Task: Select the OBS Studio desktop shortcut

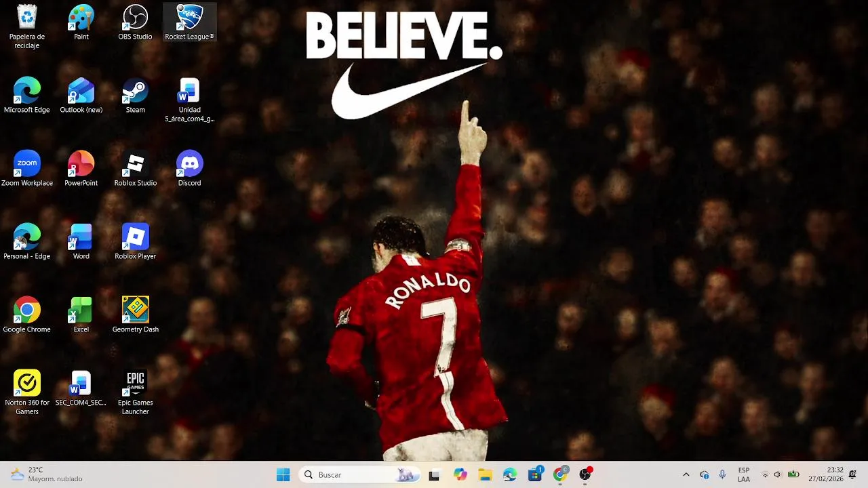Action: [x=135, y=22]
